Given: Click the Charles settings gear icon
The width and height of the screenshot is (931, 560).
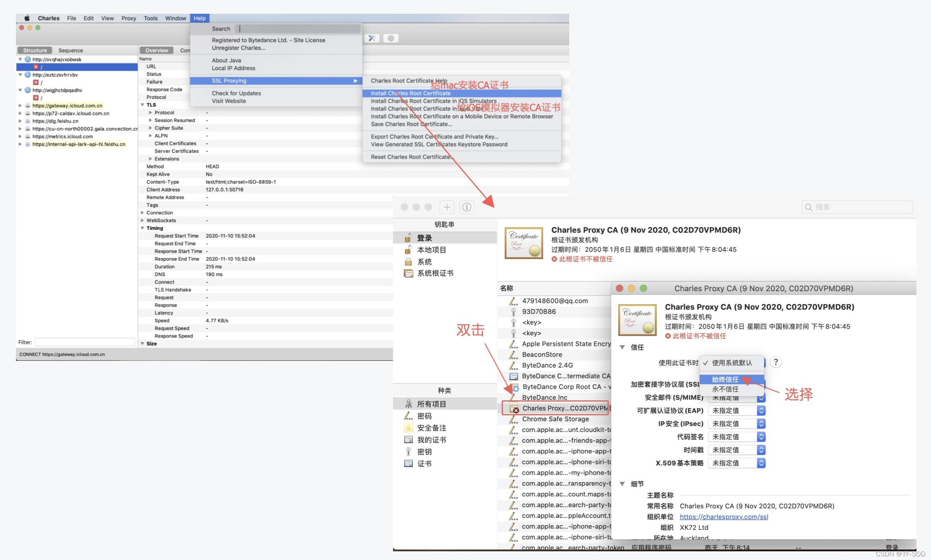Looking at the screenshot, I should [391, 38].
